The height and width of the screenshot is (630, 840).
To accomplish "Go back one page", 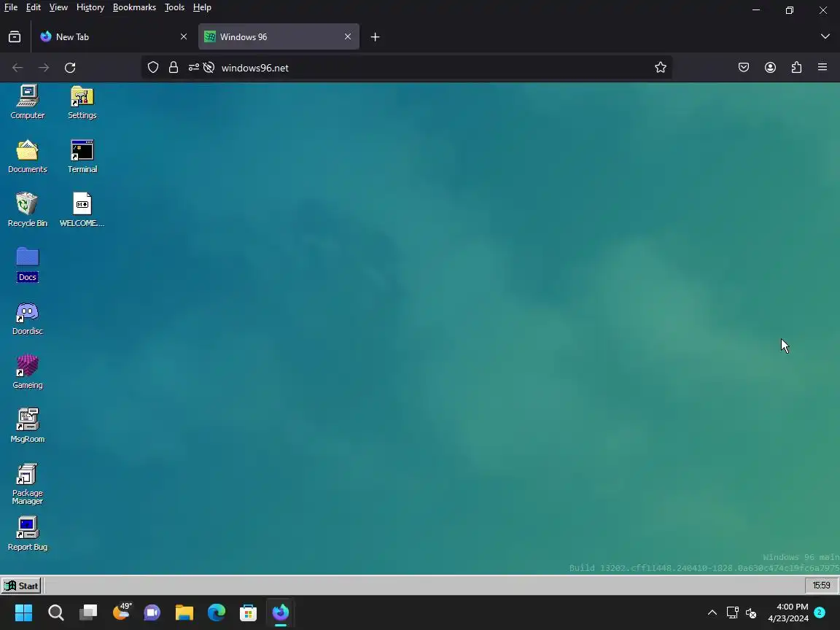I will (x=17, y=68).
